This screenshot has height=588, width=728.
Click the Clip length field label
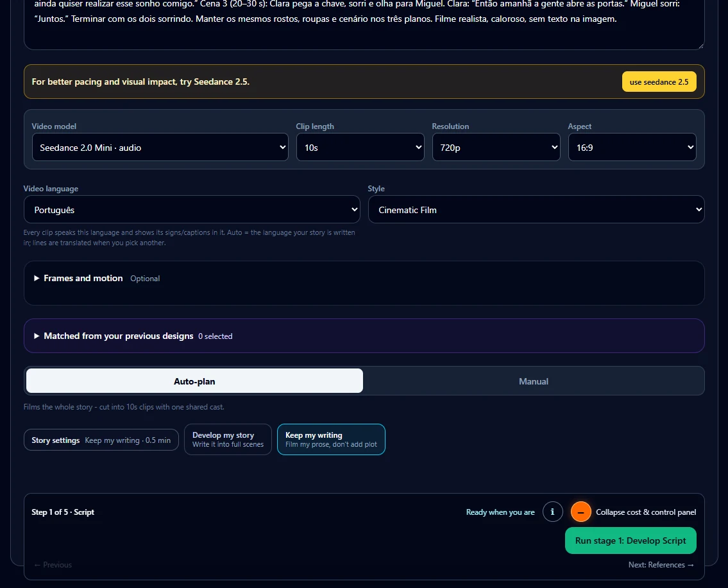point(315,126)
